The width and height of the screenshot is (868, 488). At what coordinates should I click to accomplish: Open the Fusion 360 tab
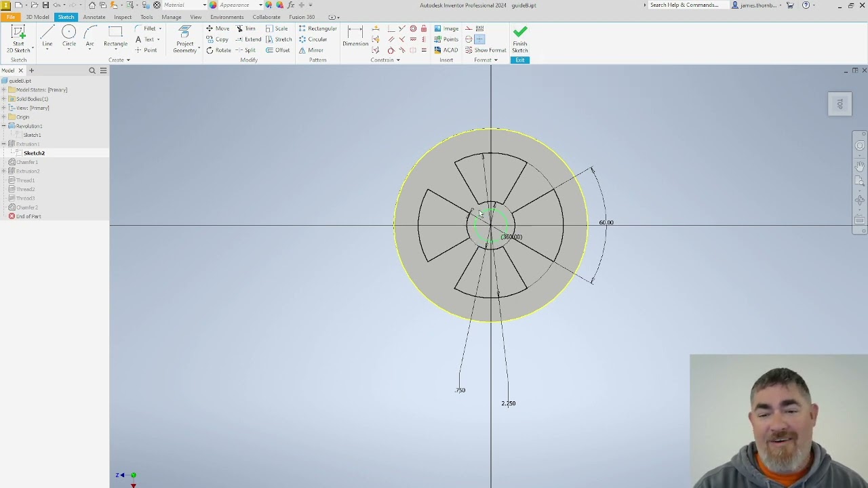pos(302,17)
